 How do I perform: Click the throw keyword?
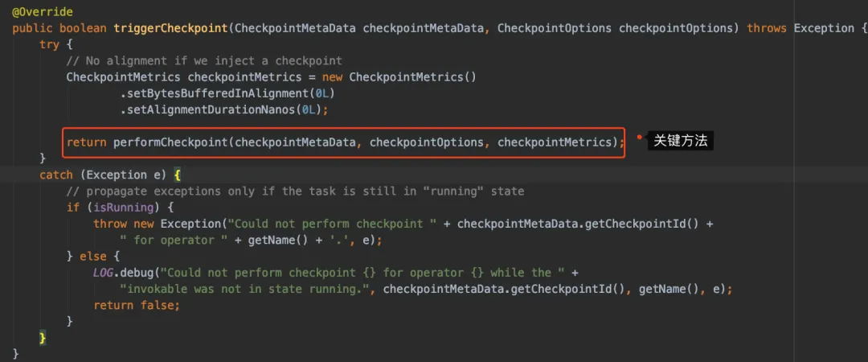click(109, 224)
